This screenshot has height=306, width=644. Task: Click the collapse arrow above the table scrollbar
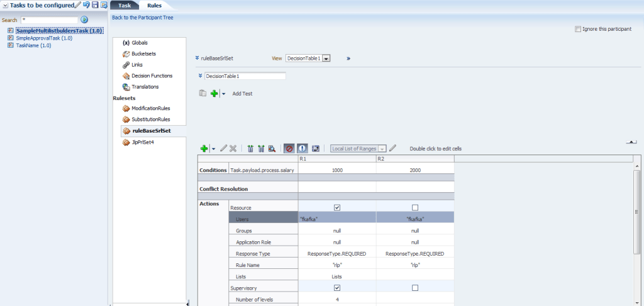(x=631, y=142)
